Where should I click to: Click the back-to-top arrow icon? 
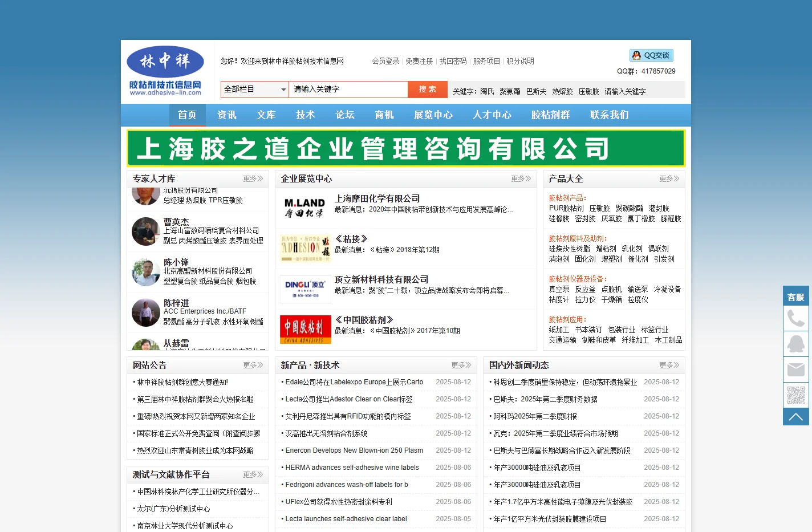[x=796, y=417]
